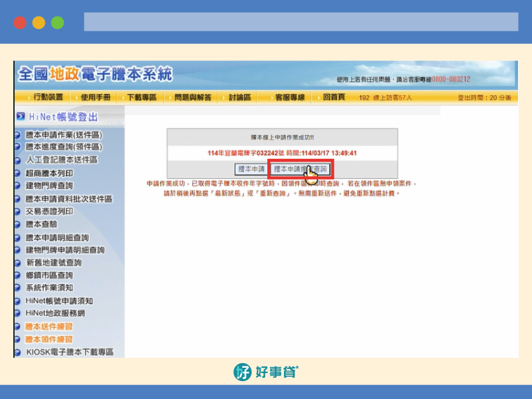Open the 使用手冊 menu item
The width and height of the screenshot is (532, 399).
pyautogui.click(x=98, y=97)
